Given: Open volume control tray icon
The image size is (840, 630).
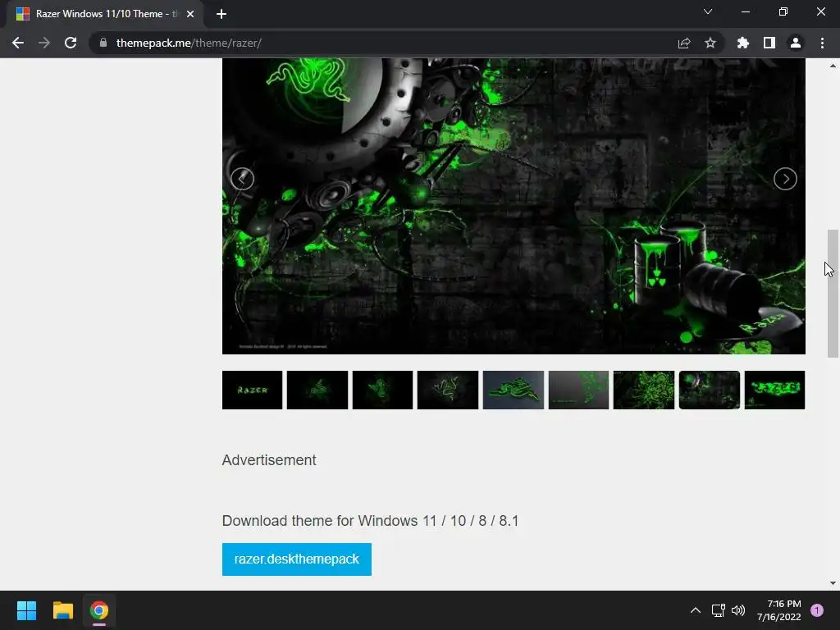Looking at the screenshot, I should [738, 610].
